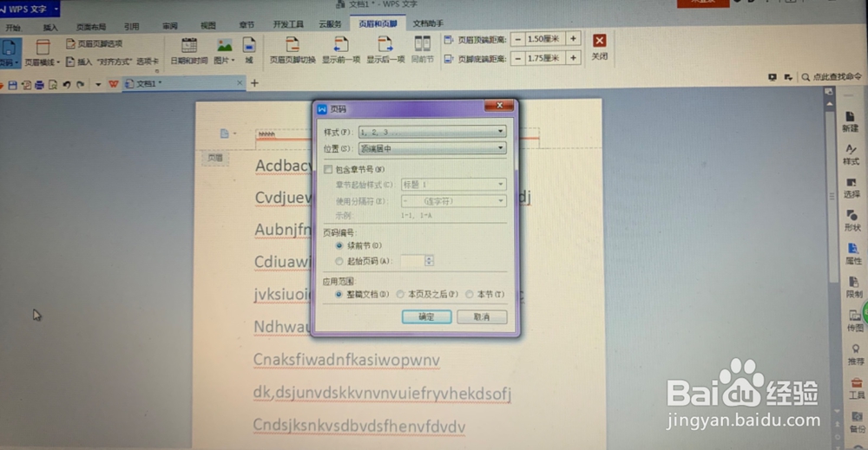Screen dimensions: 868x450
Task: Insert 日期和时间 date and time
Action: tap(188, 51)
